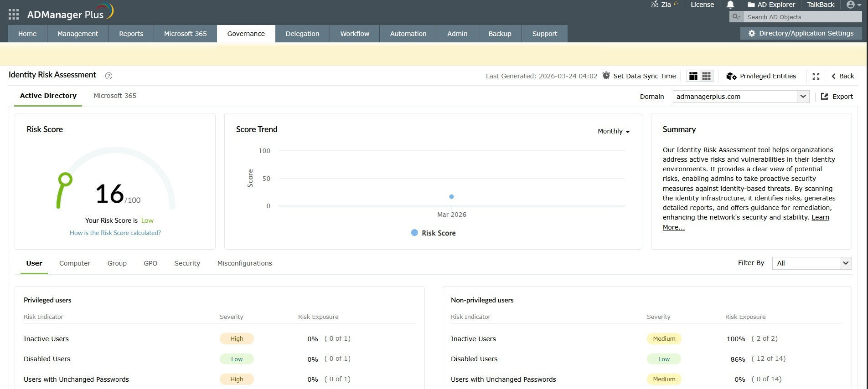This screenshot has height=389, width=868.
Task: Open notifications bell
Action: coord(730,5)
